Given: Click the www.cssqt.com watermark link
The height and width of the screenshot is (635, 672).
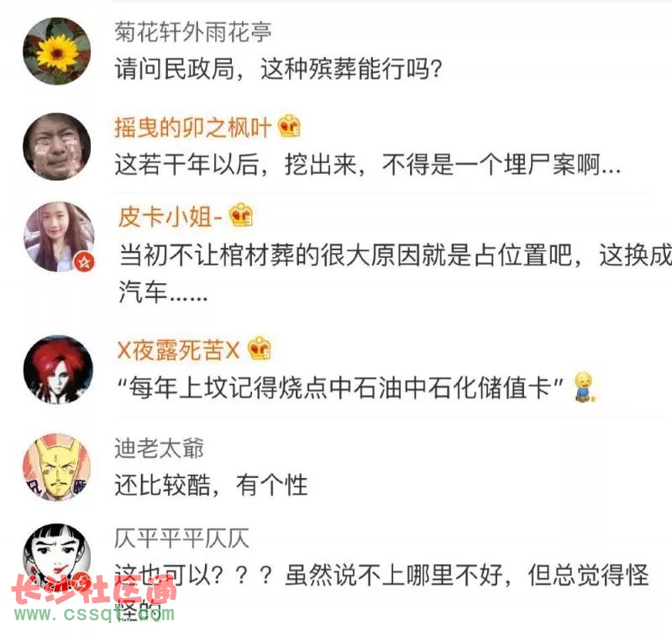Looking at the screenshot, I should pyautogui.click(x=94, y=613).
